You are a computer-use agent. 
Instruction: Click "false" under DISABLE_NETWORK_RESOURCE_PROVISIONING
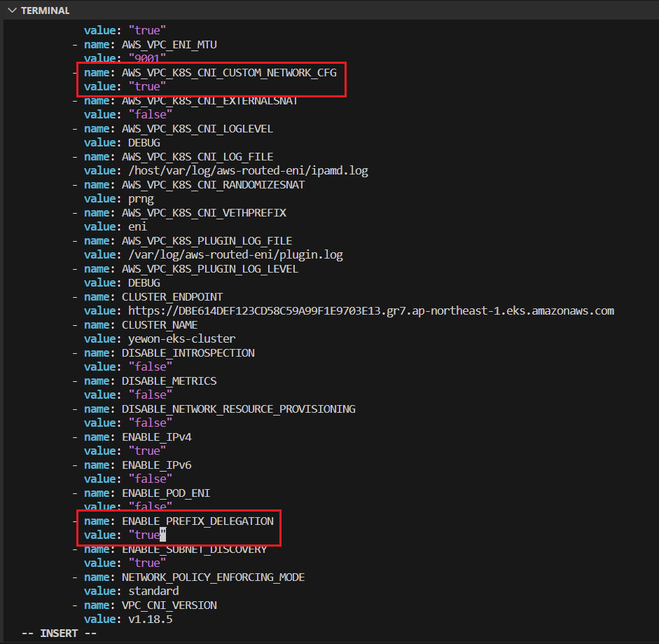[x=150, y=423]
